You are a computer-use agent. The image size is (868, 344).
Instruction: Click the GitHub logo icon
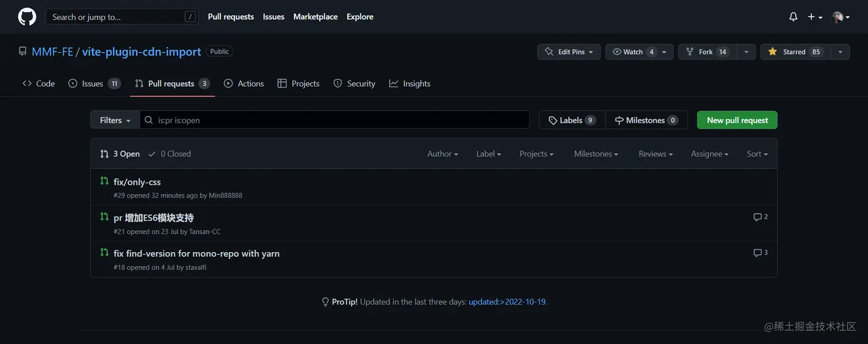(27, 17)
